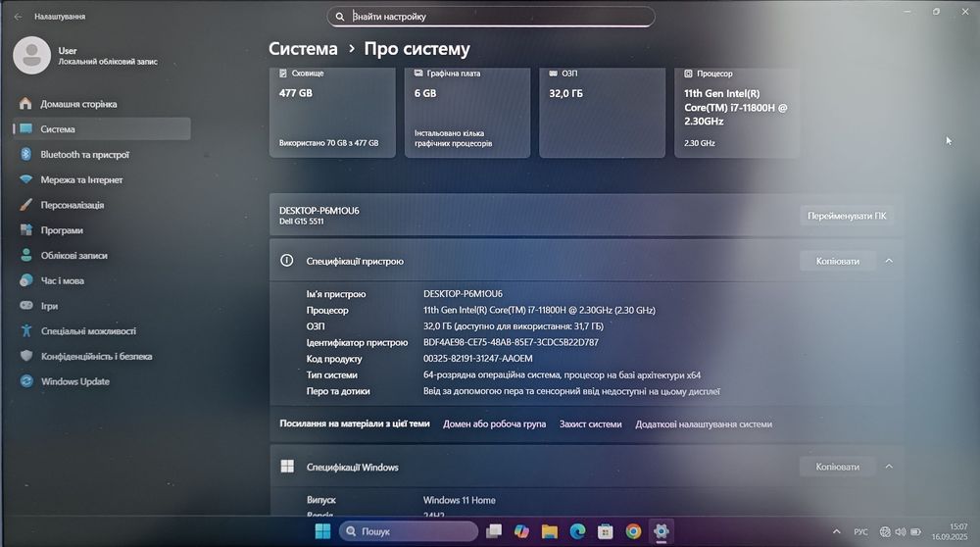Open Microsoft Store from the taskbar
Image resolution: width=980 pixels, height=547 pixels.
tap(605, 531)
